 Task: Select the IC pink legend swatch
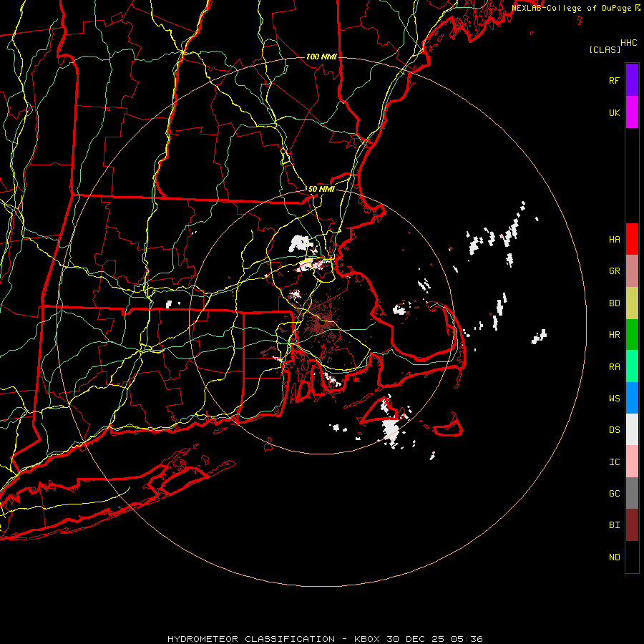(632, 462)
